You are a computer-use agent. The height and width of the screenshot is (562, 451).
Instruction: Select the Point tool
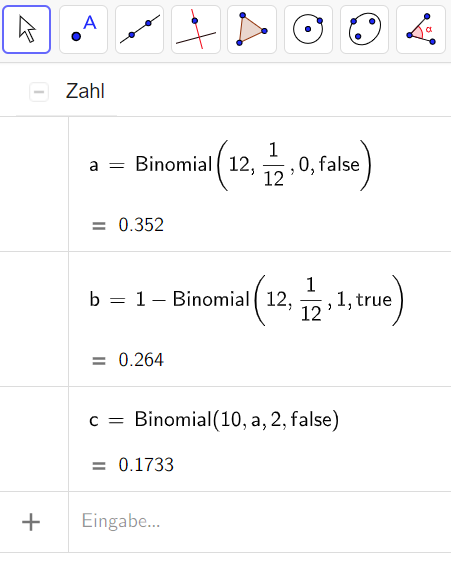pyautogui.click(x=83, y=30)
